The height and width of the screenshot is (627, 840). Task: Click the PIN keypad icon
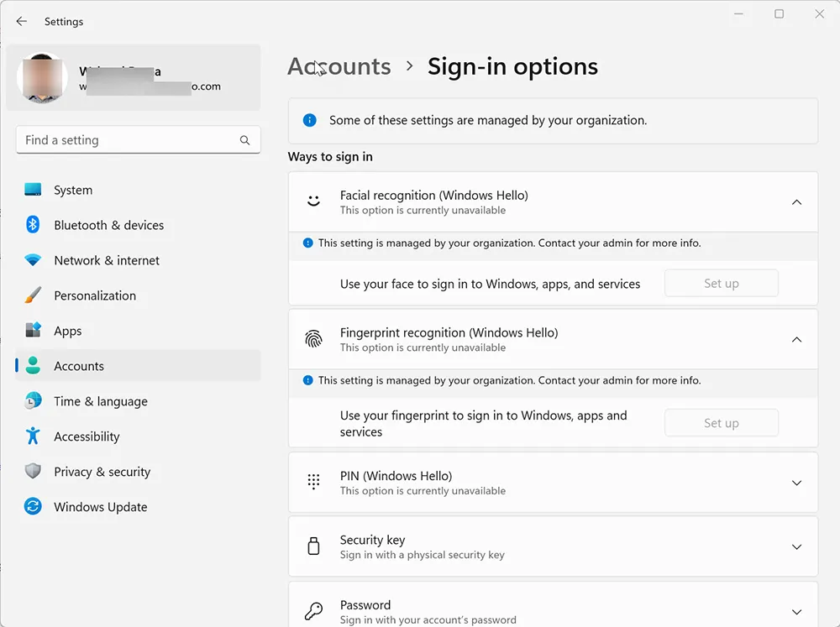coord(313,482)
